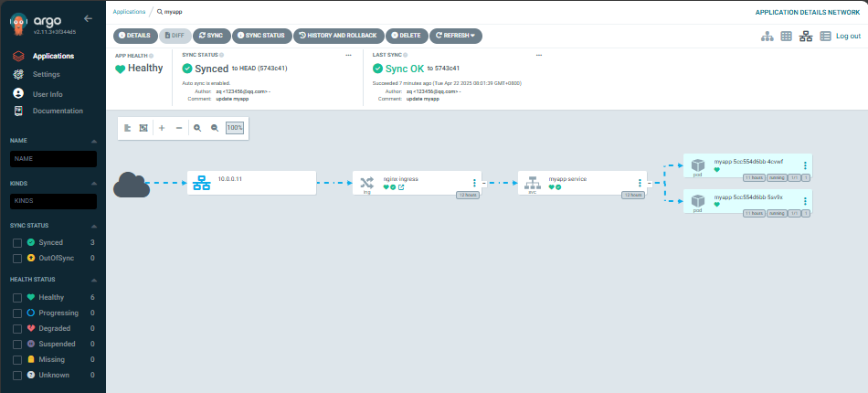Image resolution: width=868 pixels, height=393 pixels.
Task: Collapse the sidebar with the back arrow
Action: click(88, 18)
